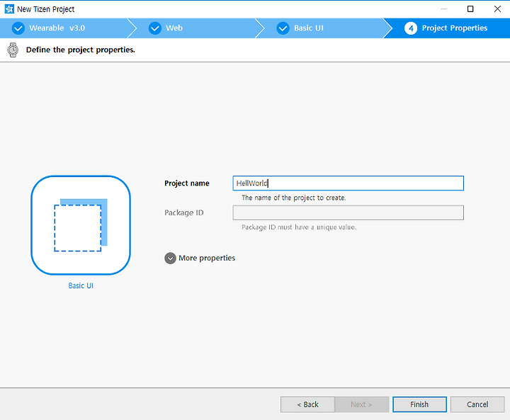The height and width of the screenshot is (420, 510).
Task: Click the Project name input field
Action: tap(348, 183)
